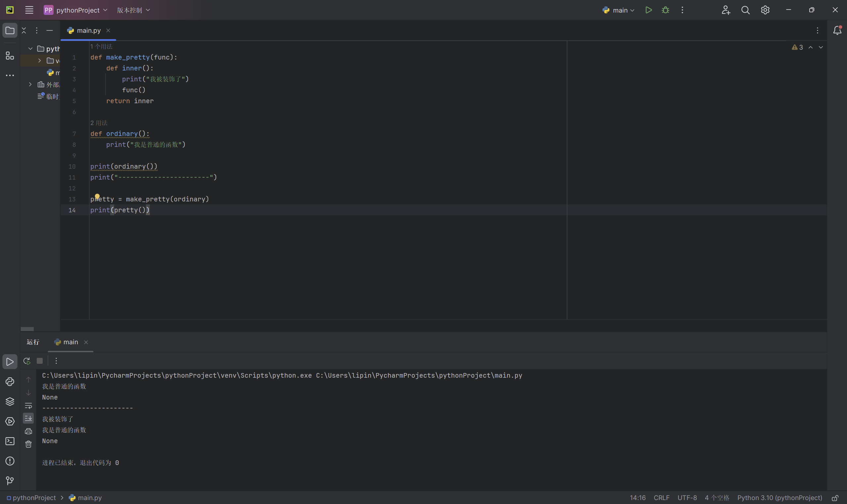Open the 版本控制 dropdown menu
The image size is (847, 504).
tap(133, 10)
